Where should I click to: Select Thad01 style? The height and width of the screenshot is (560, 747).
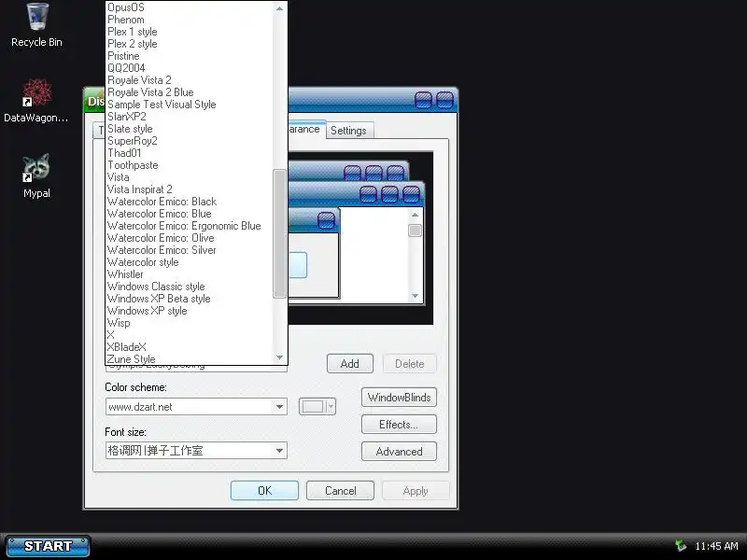click(190, 153)
